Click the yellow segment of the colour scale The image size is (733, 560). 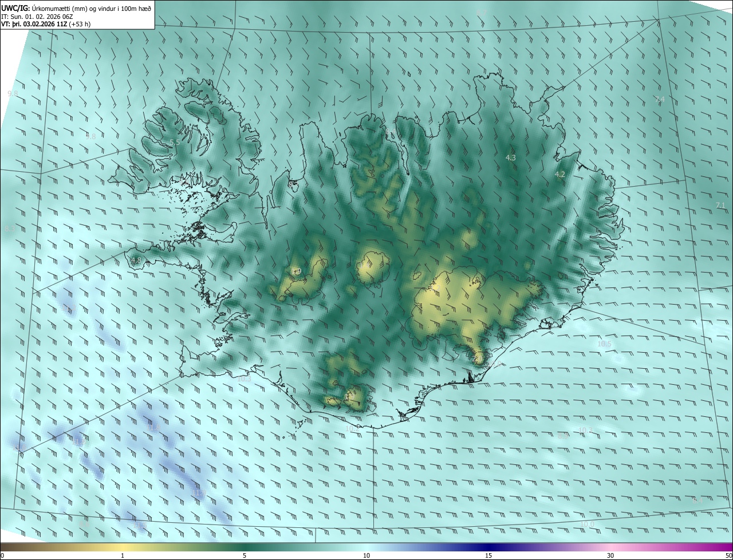[123, 547]
